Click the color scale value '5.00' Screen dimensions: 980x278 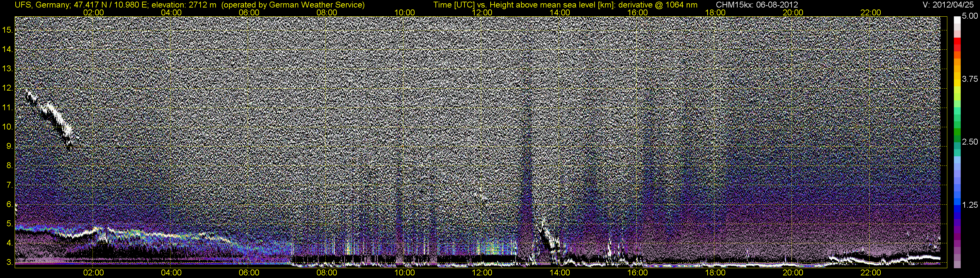click(x=970, y=16)
